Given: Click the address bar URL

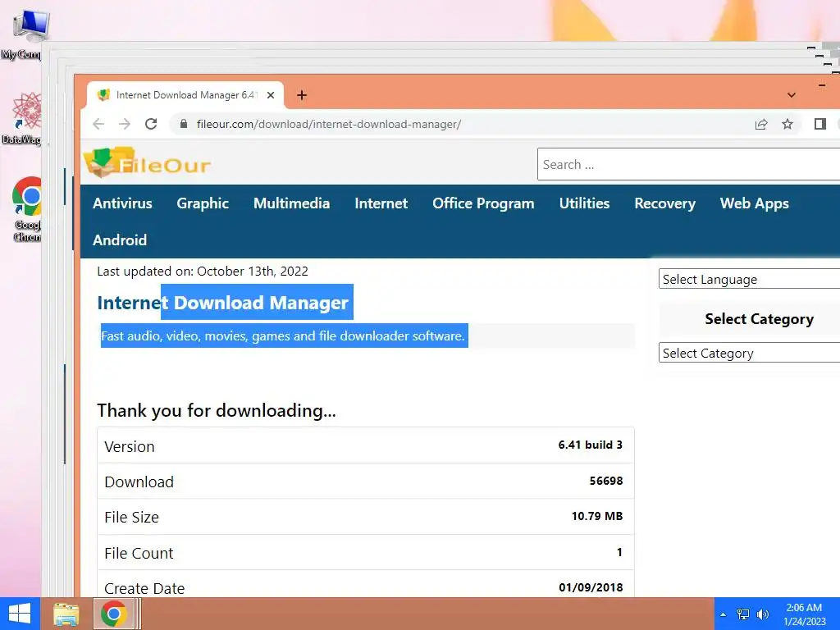Looking at the screenshot, I should click(328, 125).
